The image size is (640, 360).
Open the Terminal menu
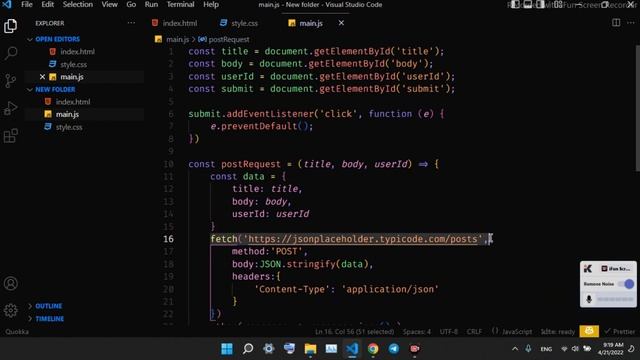click(180, 4)
